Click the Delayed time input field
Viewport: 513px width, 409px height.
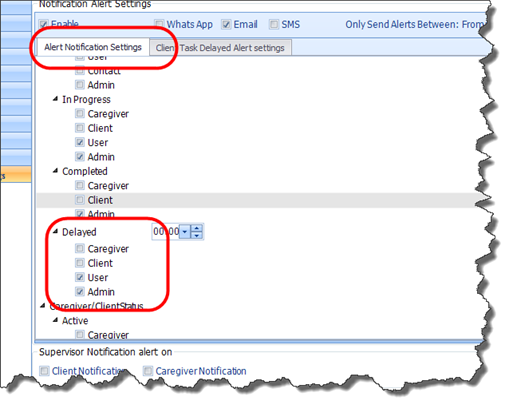[166, 232]
